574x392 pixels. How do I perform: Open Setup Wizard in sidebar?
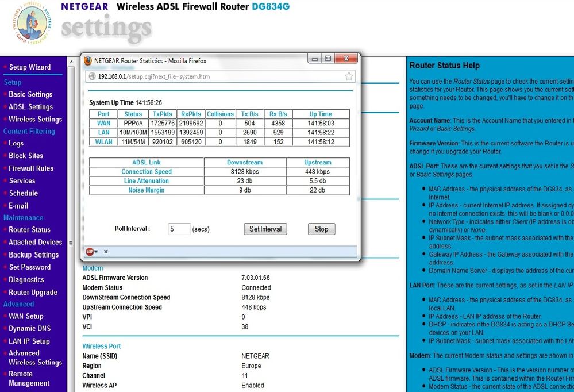tap(30, 67)
